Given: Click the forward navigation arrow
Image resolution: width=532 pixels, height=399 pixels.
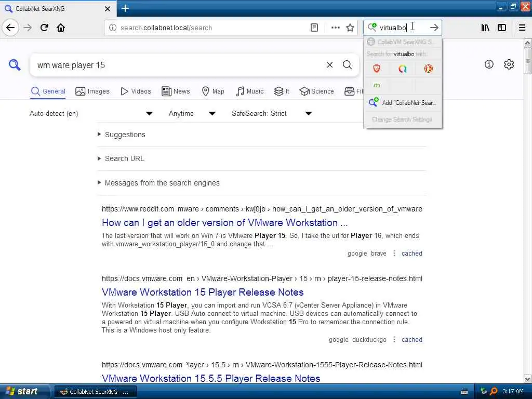Looking at the screenshot, I should coord(28,28).
